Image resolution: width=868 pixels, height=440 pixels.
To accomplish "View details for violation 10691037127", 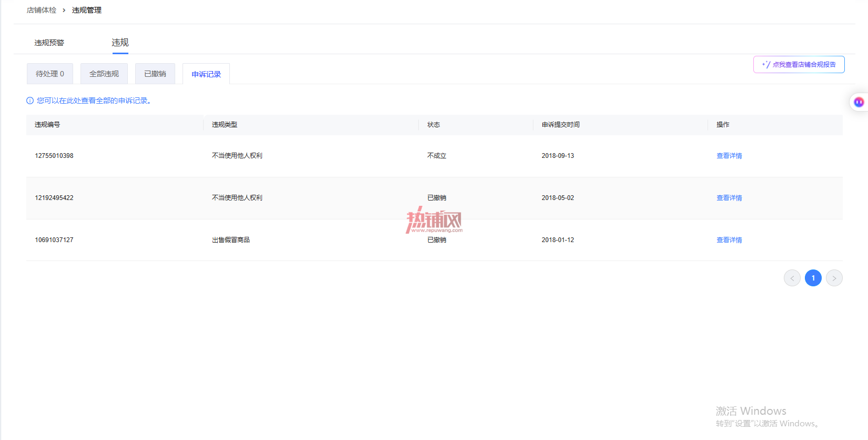I will [729, 240].
